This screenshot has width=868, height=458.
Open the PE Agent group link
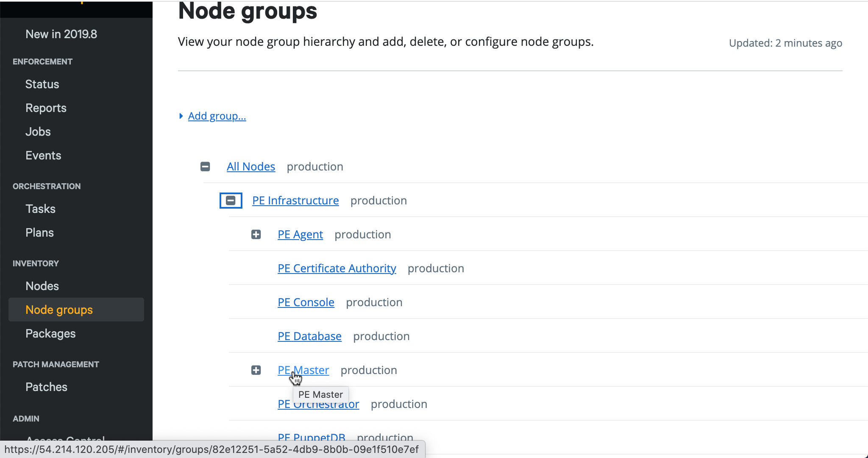[x=300, y=235]
